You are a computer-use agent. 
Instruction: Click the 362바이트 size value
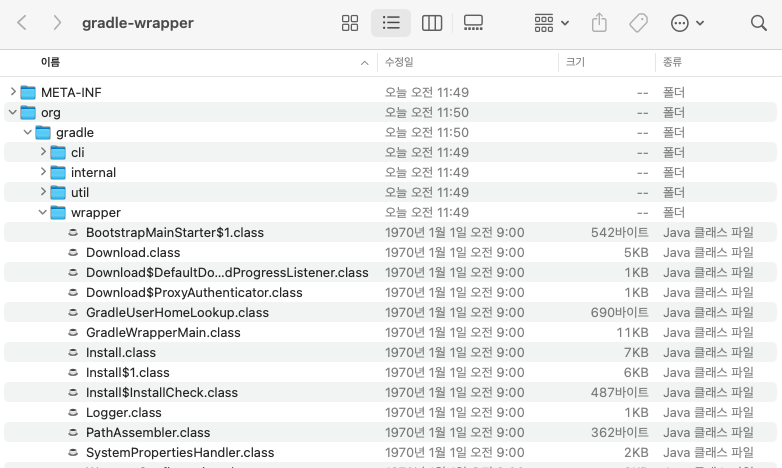tap(619, 432)
